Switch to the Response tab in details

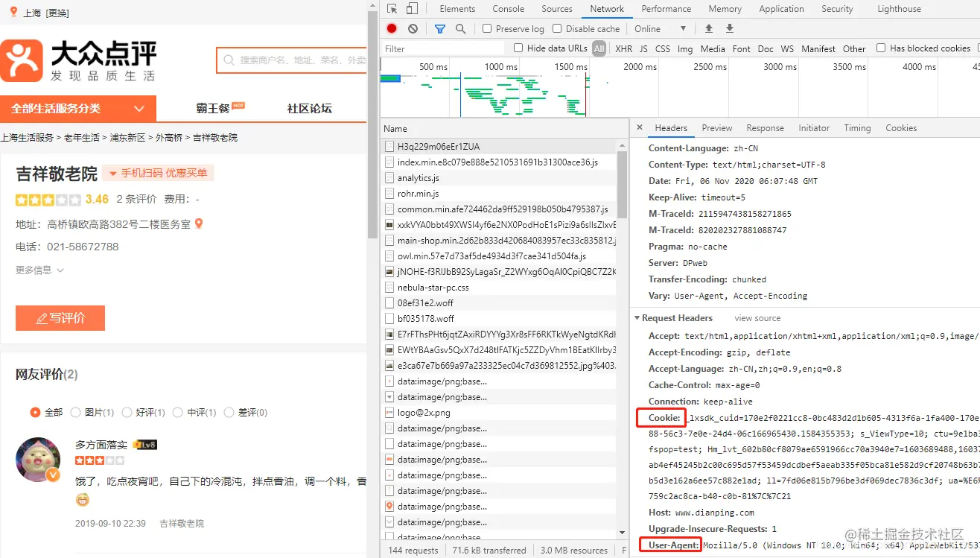pos(765,128)
